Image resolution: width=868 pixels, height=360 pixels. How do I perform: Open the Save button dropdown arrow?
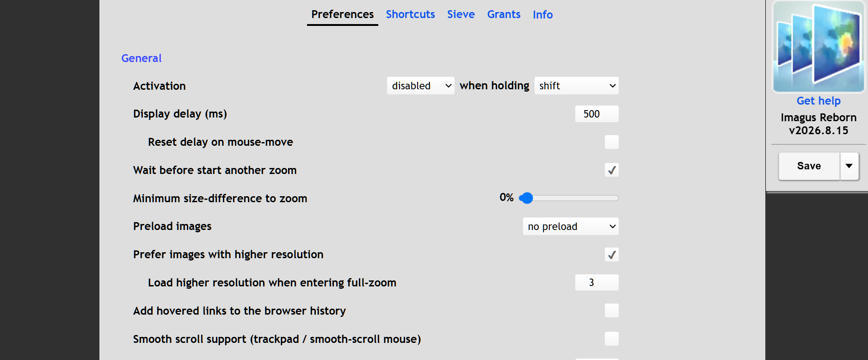coord(849,166)
